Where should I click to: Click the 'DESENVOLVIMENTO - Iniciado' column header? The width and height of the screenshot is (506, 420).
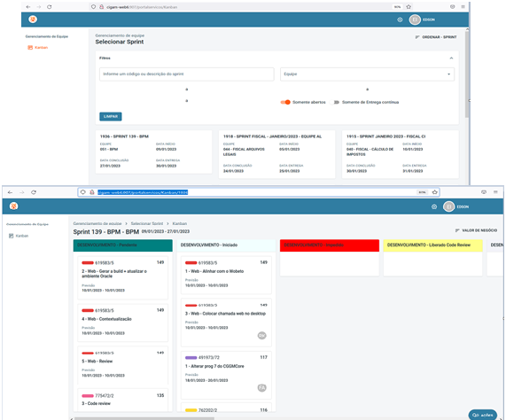[226, 245]
